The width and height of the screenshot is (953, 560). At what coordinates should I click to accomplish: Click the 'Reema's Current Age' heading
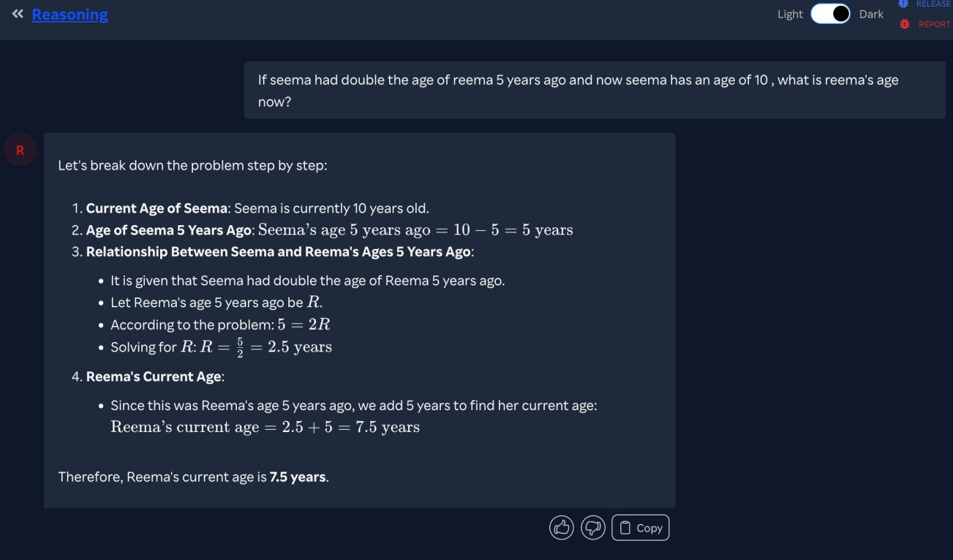(x=154, y=377)
